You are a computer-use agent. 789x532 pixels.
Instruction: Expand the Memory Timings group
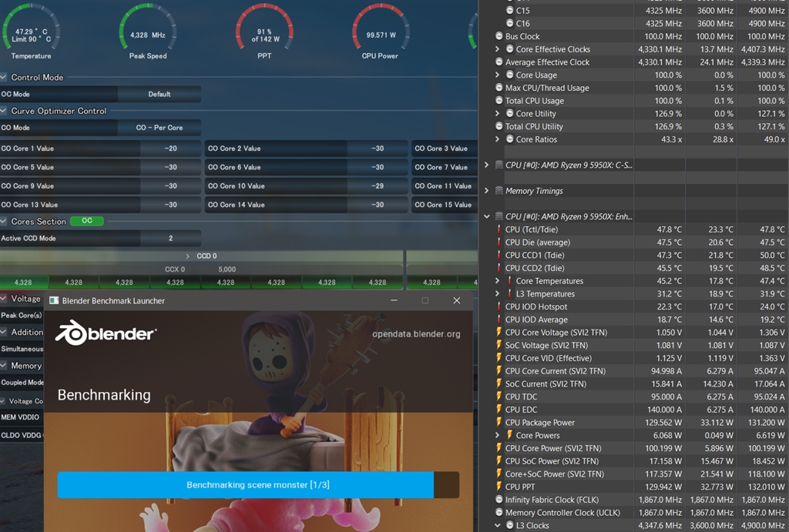[x=487, y=191]
